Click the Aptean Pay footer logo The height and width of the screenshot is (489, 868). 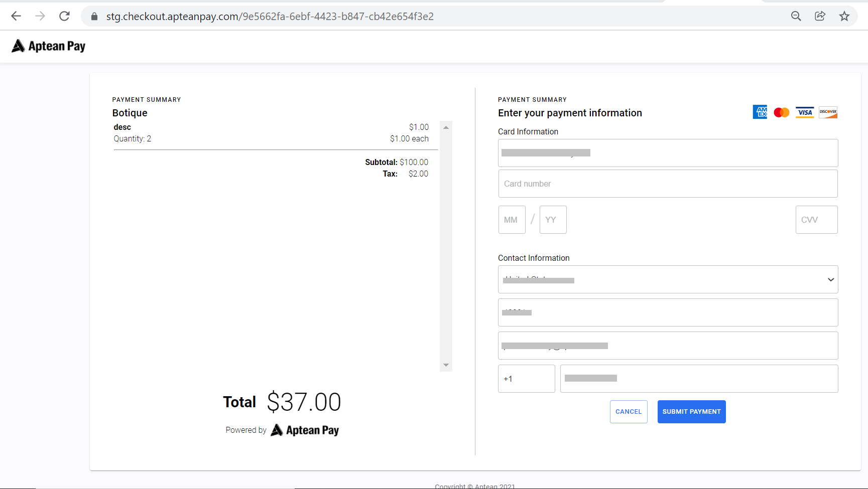305,430
